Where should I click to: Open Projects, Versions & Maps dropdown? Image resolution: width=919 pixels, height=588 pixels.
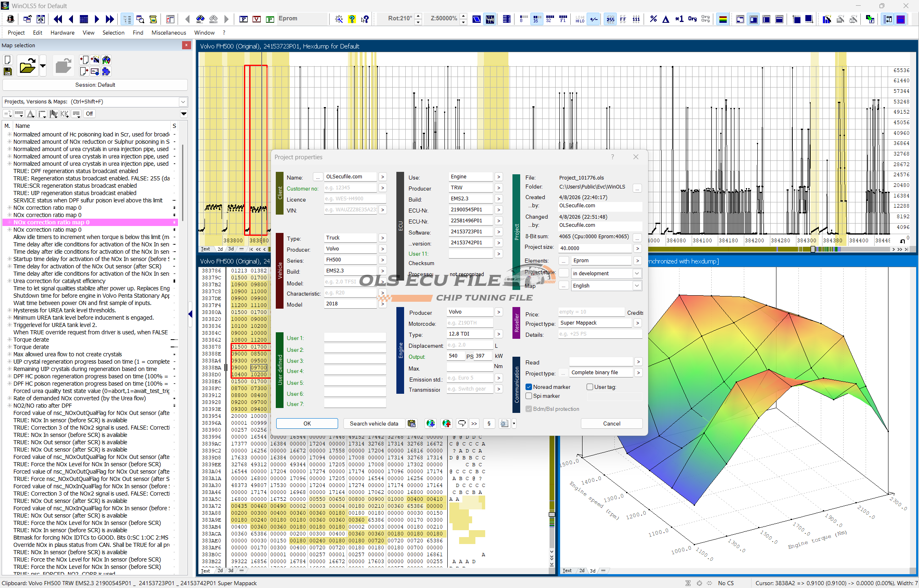point(183,102)
